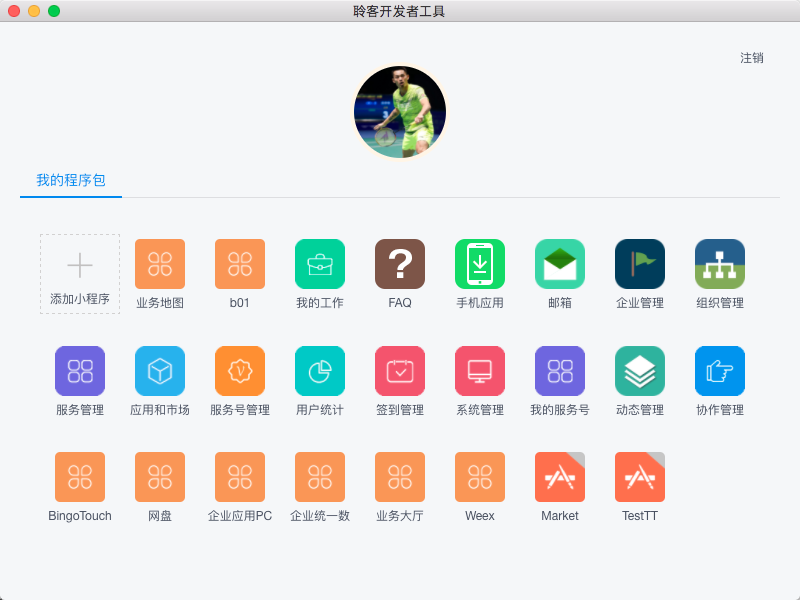
Task: Open the TestTT application icon
Action: click(639, 477)
